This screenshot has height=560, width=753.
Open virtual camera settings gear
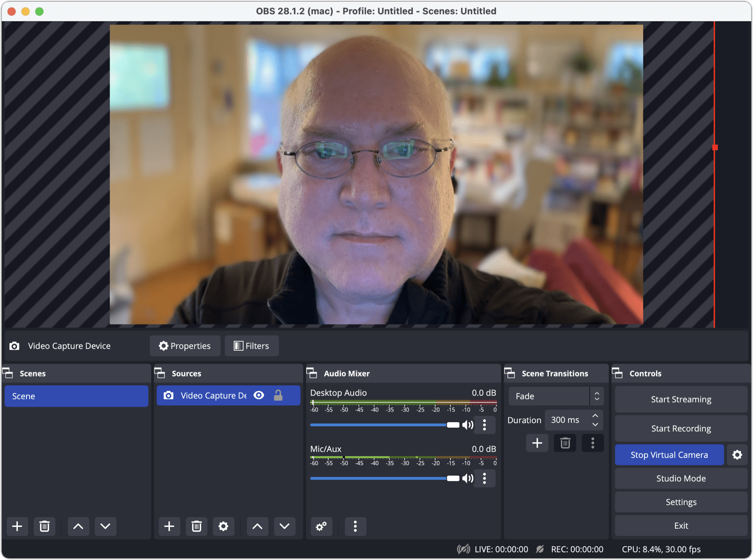coord(737,454)
